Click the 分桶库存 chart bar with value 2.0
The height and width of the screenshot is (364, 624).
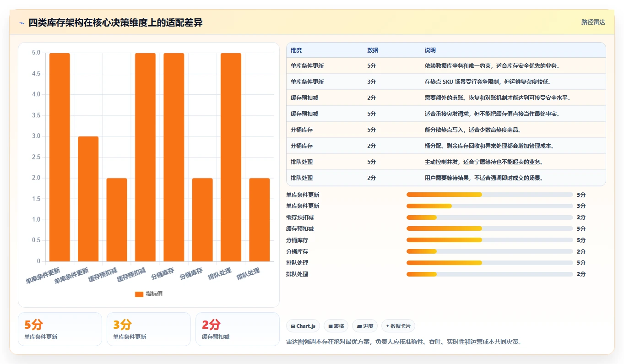(x=202, y=220)
